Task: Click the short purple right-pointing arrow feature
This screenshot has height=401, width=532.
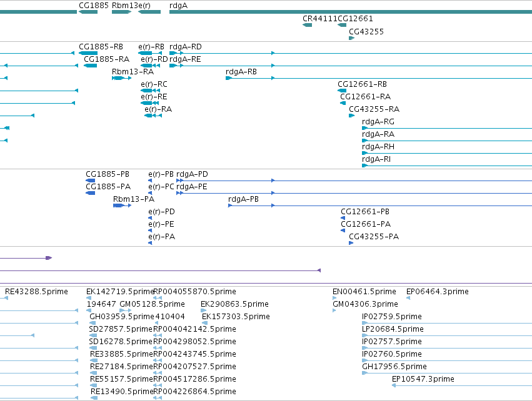Action: pyautogui.click(x=49, y=258)
